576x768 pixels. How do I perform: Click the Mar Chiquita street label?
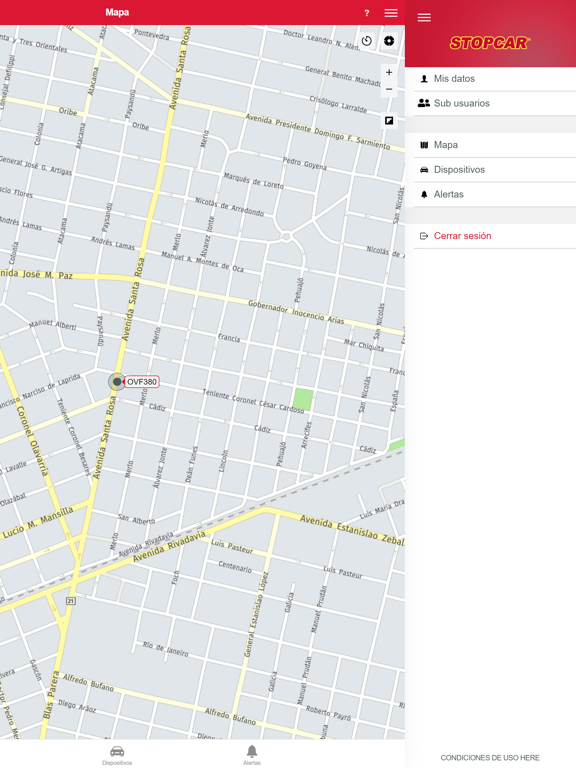(x=364, y=345)
